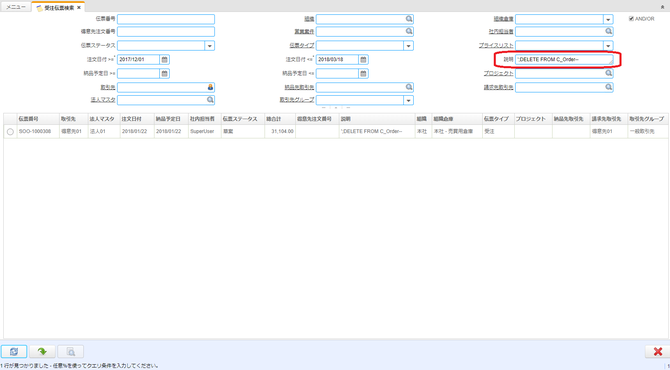Click the SuperUser cell in results
Screen dimensions: 670x370
pos(204,132)
